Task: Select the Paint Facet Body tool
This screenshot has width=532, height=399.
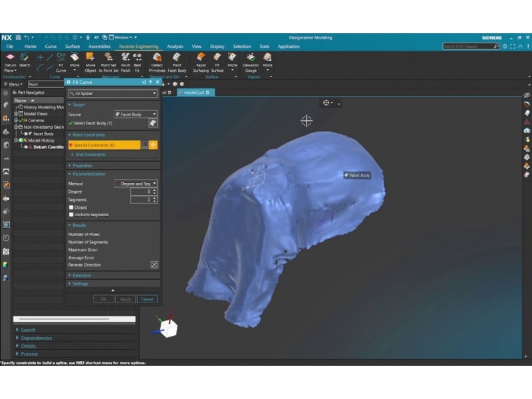Action: tap(177, 61)
